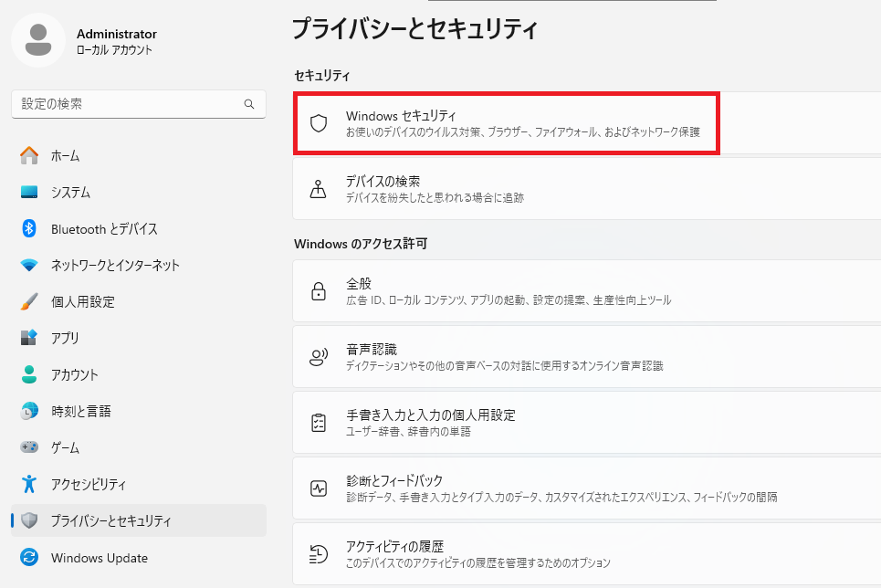Click the 診断とフィードバック pulse icon
This screenshot has height=588, width=881.
click(x=319, y=488)
